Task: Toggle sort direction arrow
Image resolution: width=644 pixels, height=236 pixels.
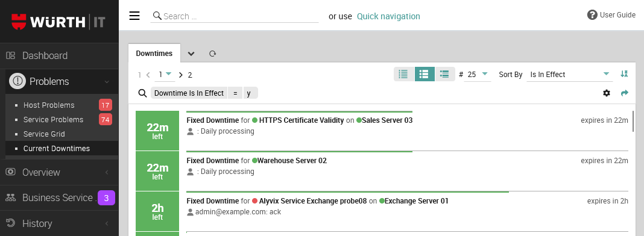Action: [x=624, y=73]
